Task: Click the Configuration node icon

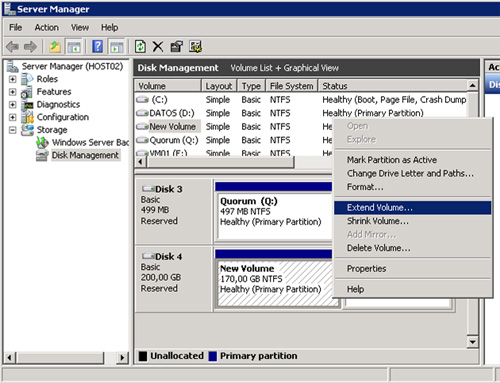Action: click(27, 117)
